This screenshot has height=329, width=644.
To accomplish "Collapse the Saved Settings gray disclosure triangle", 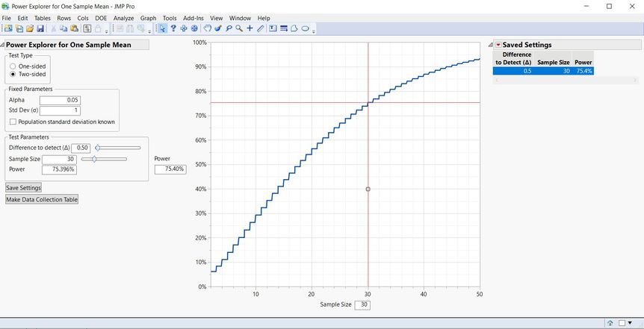I will pos(491,45).
